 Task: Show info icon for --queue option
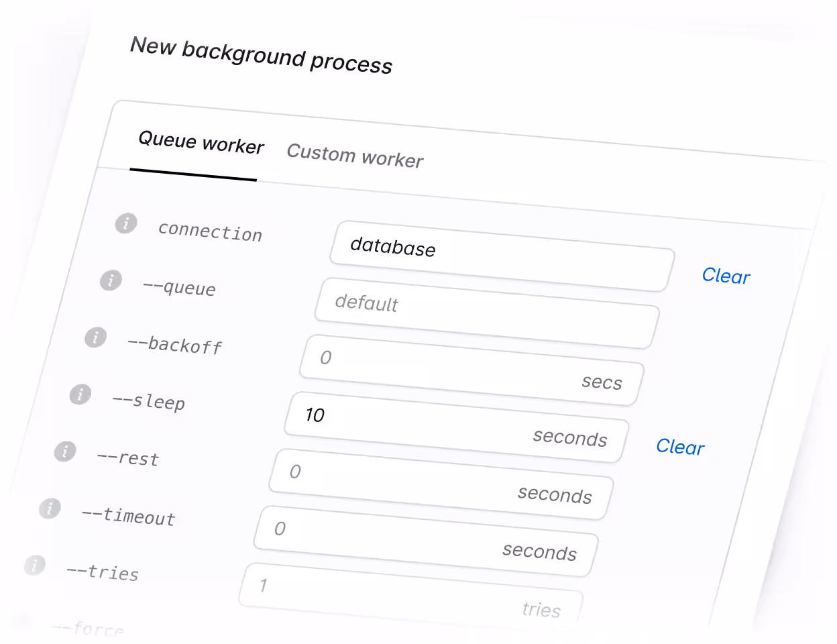click(x=111, y=280)
